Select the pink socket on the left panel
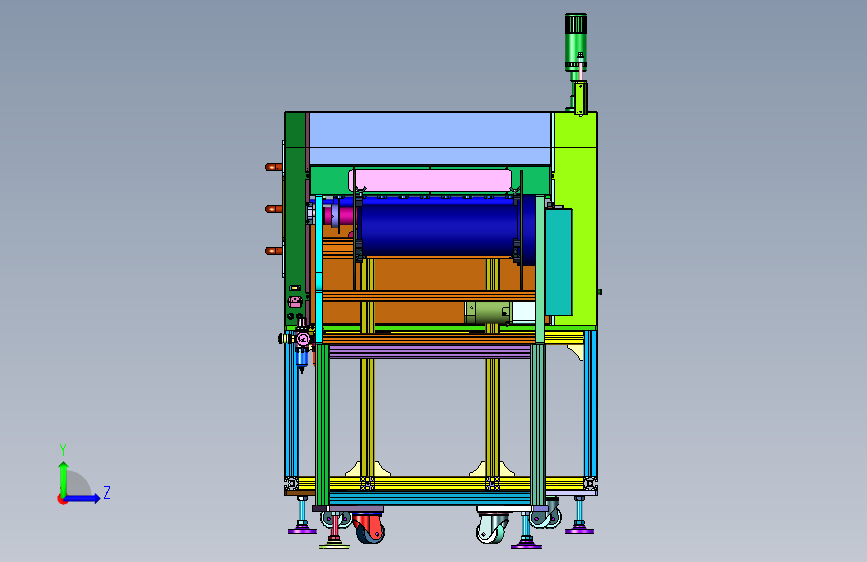Viewport: 867px width, 562px height. pos(295,301)
